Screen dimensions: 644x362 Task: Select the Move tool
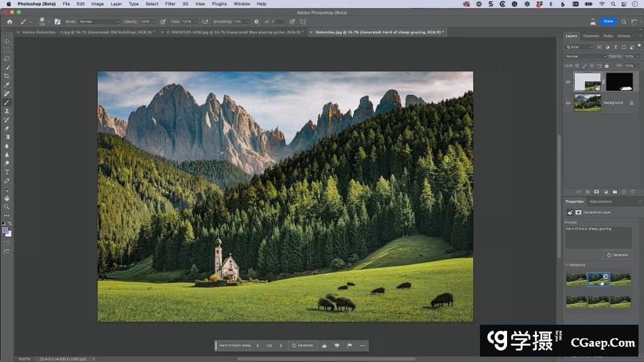point(7,41)
